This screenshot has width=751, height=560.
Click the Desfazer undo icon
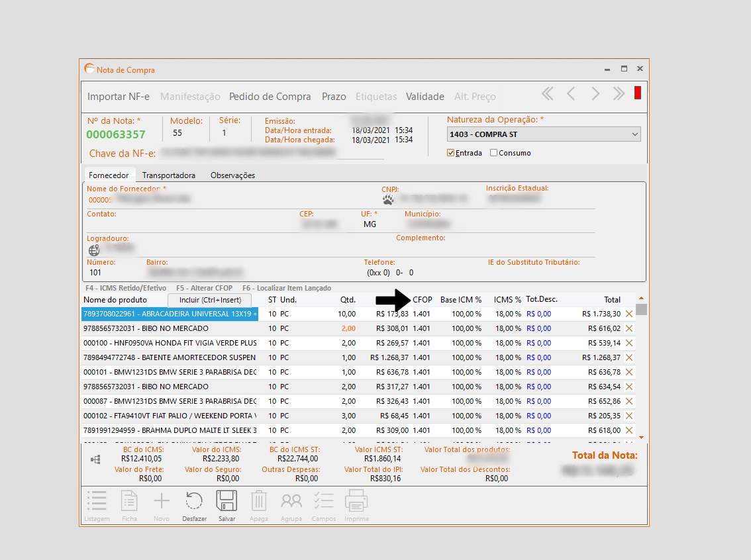195,502
